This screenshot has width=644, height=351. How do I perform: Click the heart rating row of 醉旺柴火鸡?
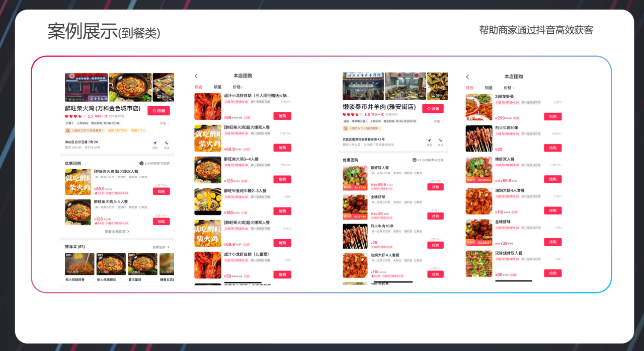(x=75, y=116)
